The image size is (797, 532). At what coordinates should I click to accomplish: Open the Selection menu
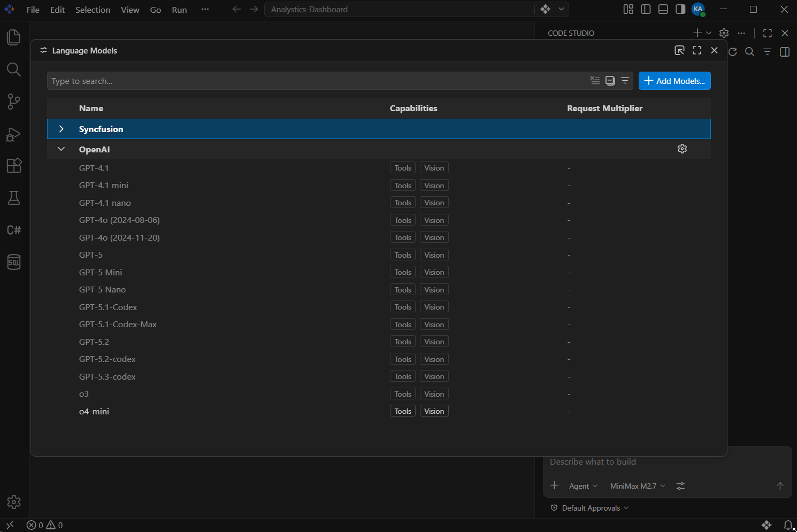tap(93, 10)
